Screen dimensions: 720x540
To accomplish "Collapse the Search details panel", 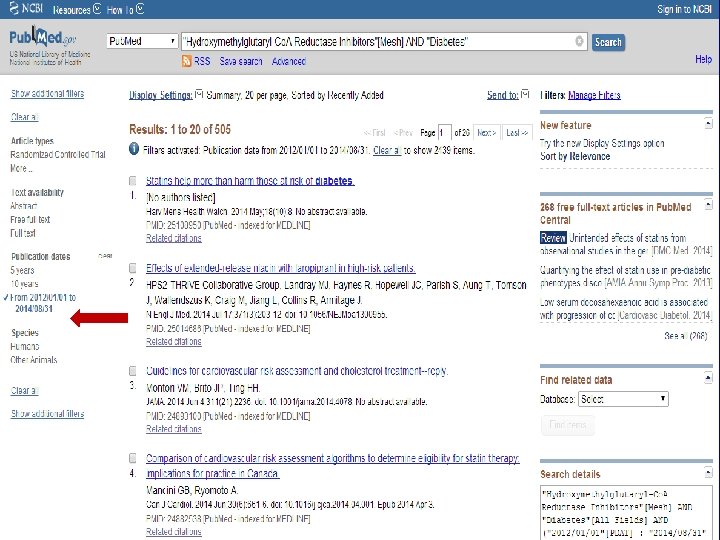I will pyautogui.click(x=708, y=472).
